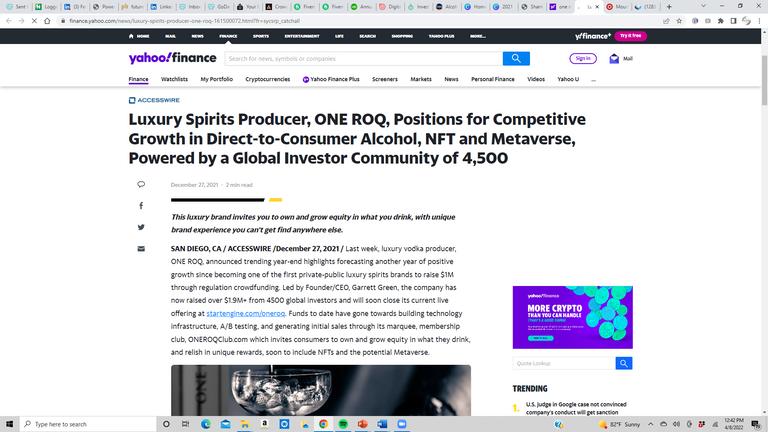Share article via email icon
Image resolution: width=768 pixels, height=432 pixels.
pyautogui.click(x=141, y=249)
